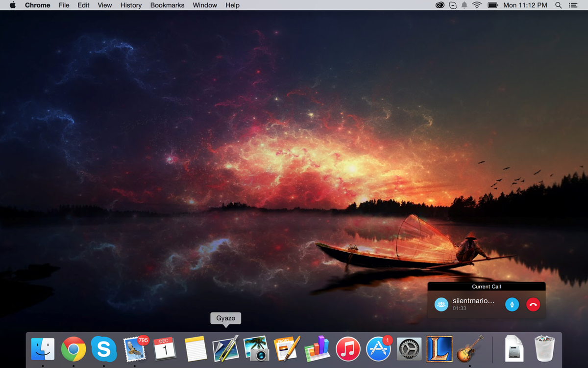Click the caller name "silentmario..."

click(473, 301)
